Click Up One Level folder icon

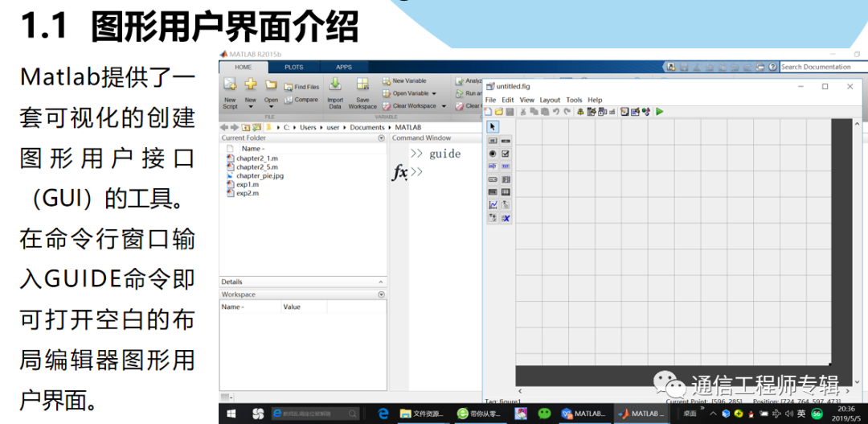point(247,127)
